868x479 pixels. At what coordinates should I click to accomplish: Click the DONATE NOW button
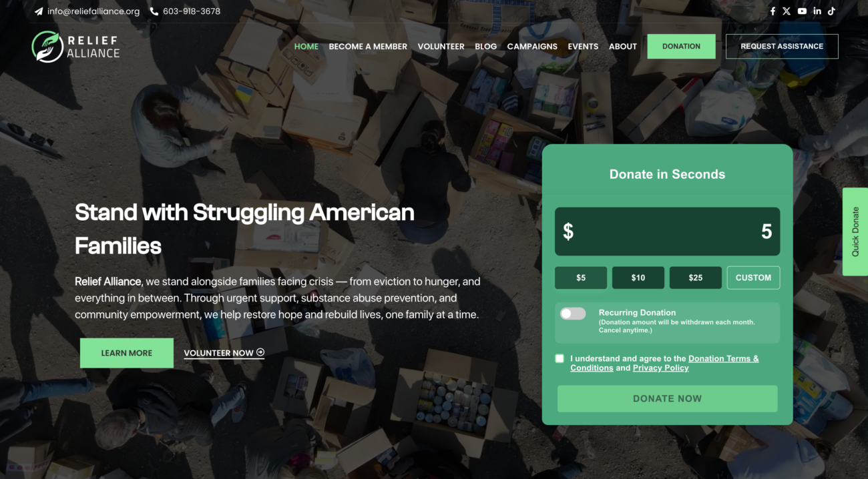(x=667, y=399)
